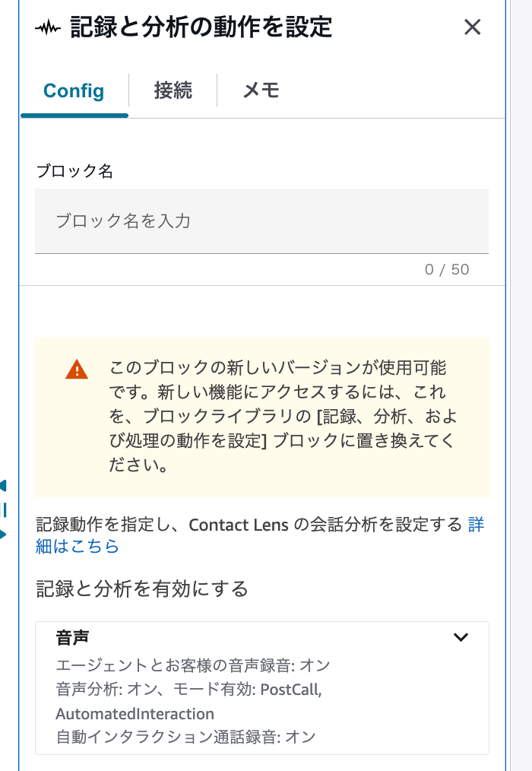Click the right-pointing expand arrow on the panel edge

coord(4,535)
